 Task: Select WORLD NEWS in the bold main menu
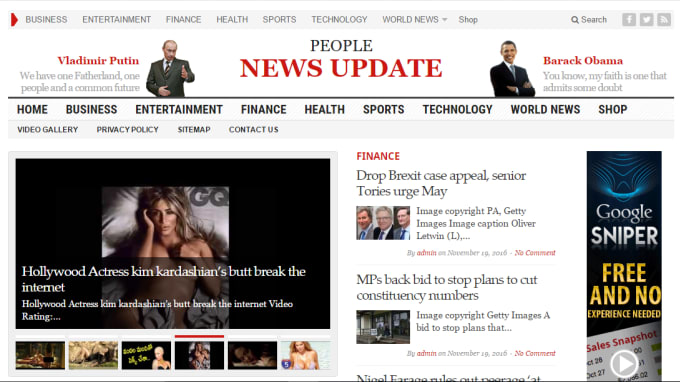coord(545,110)
